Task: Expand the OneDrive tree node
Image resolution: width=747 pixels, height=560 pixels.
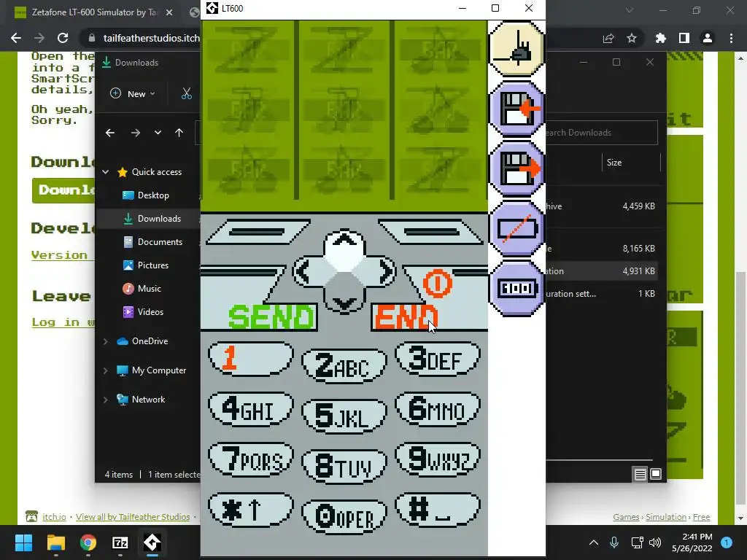Action: [x=106, y=341]
